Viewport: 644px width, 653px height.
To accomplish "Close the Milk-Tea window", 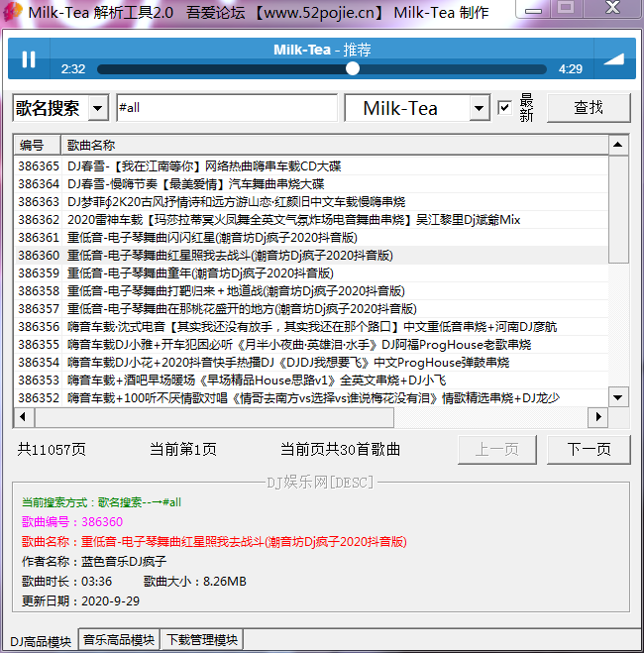I will 612,8.
